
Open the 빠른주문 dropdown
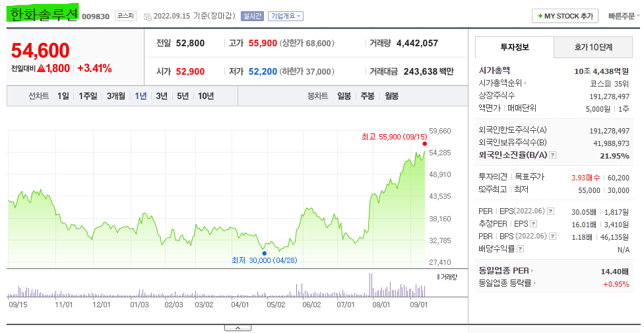pos(624,16)
